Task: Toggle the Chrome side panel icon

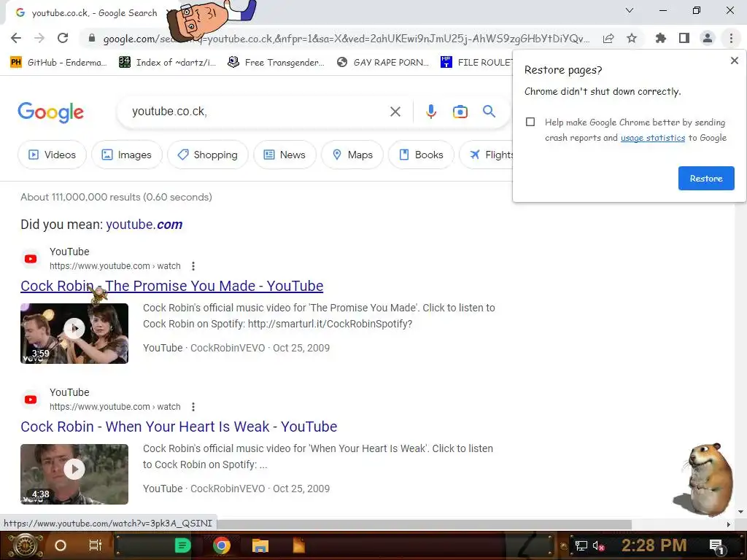Action: [x=684, y=38]
